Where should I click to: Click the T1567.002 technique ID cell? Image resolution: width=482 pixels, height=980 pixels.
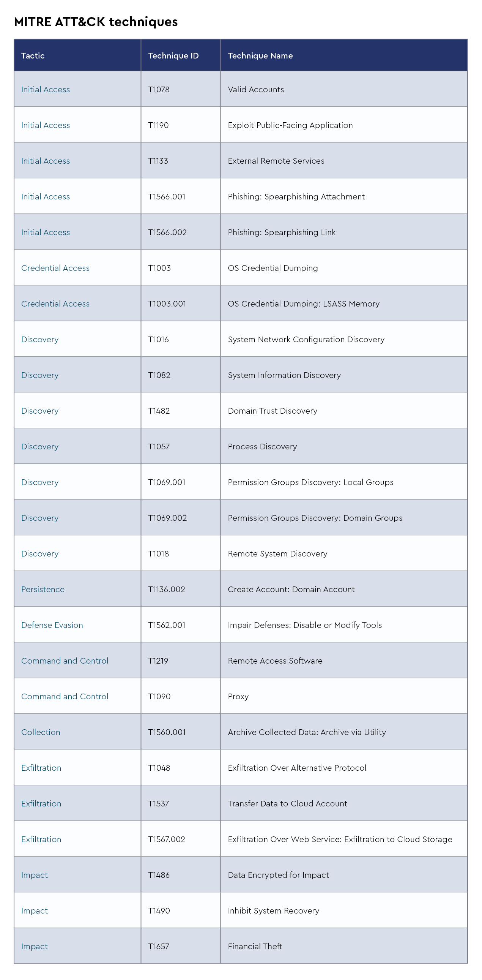167,839
